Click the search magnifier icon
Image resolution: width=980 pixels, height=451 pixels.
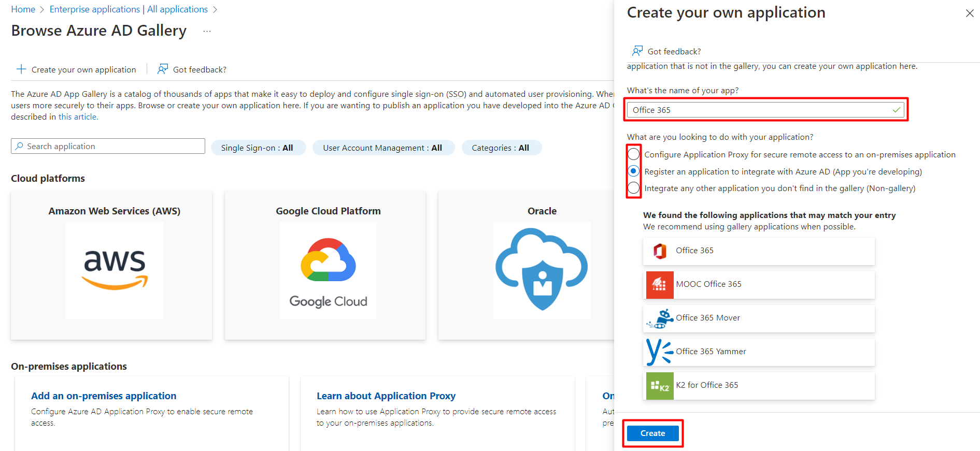[19, 146]
